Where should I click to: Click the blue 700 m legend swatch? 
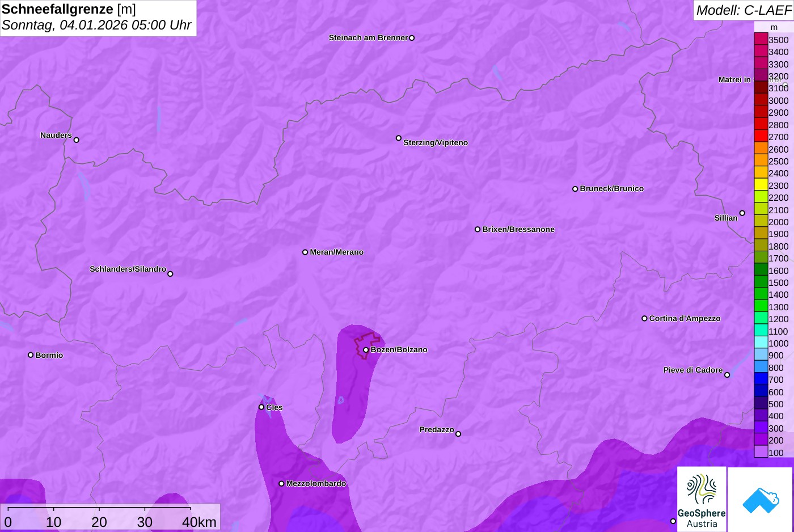point(761,379)
